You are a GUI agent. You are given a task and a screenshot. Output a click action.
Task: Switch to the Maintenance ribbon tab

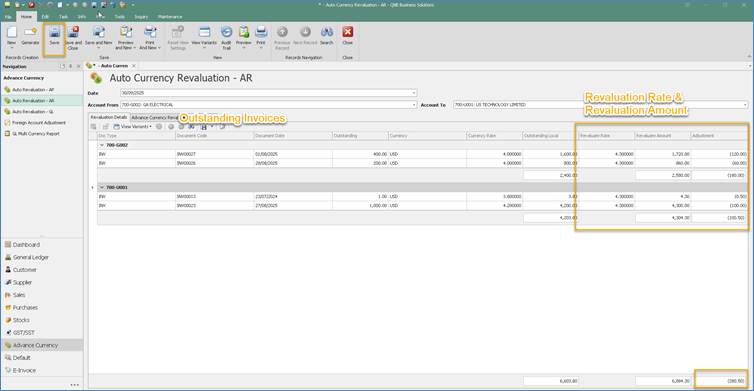(170, 17)
